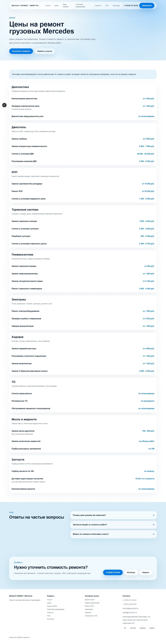
Task: Go to 'Коды ошибок' in the header menu
Action: (65, 6)
